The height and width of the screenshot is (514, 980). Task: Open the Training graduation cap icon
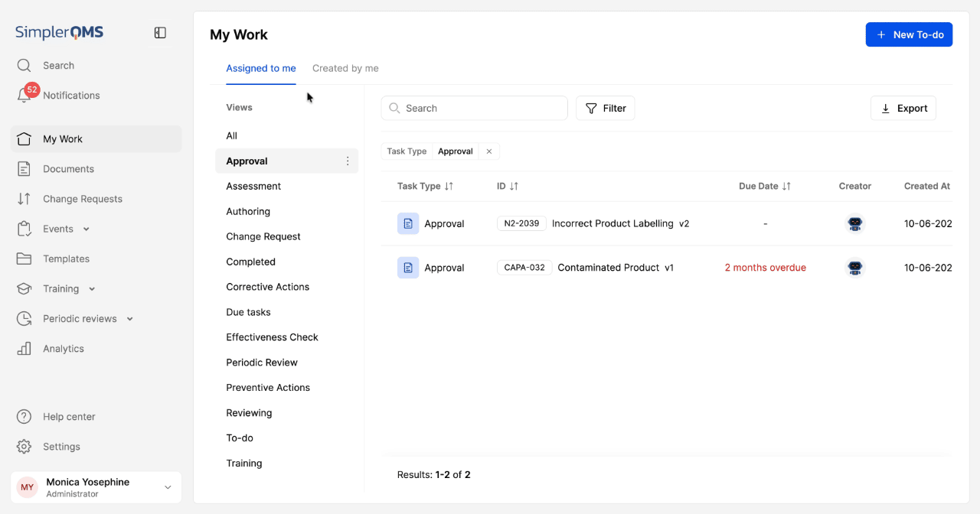(24, 289)
